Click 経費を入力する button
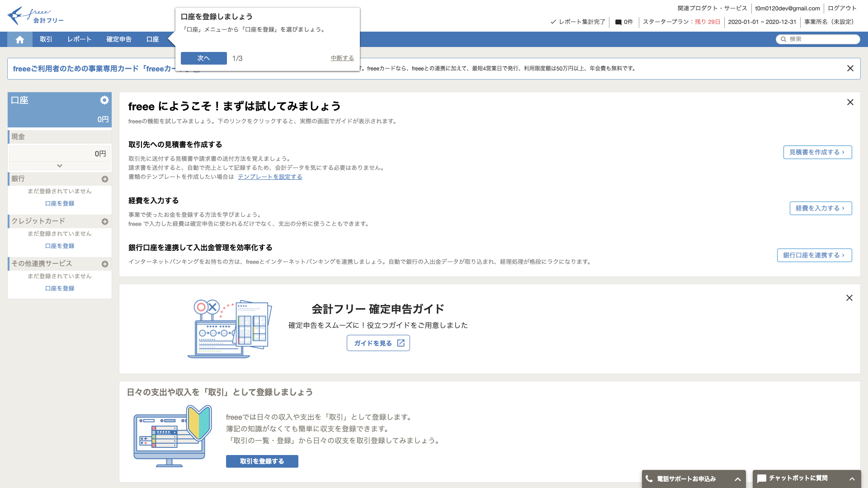Screen dimensions: 868x488 point(821,208)
